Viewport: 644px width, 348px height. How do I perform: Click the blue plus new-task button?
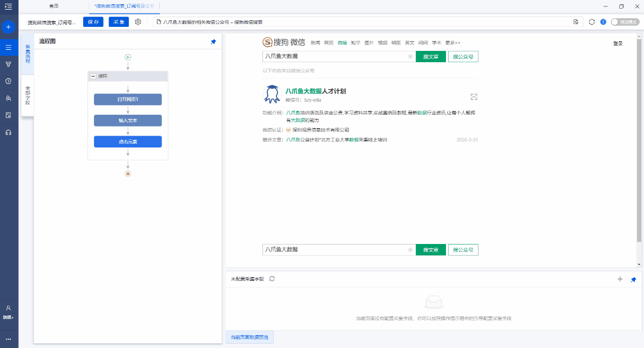point(8,27)
